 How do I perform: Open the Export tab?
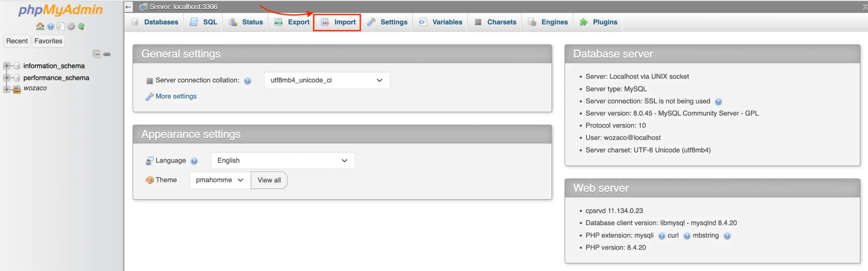(292, 22)
